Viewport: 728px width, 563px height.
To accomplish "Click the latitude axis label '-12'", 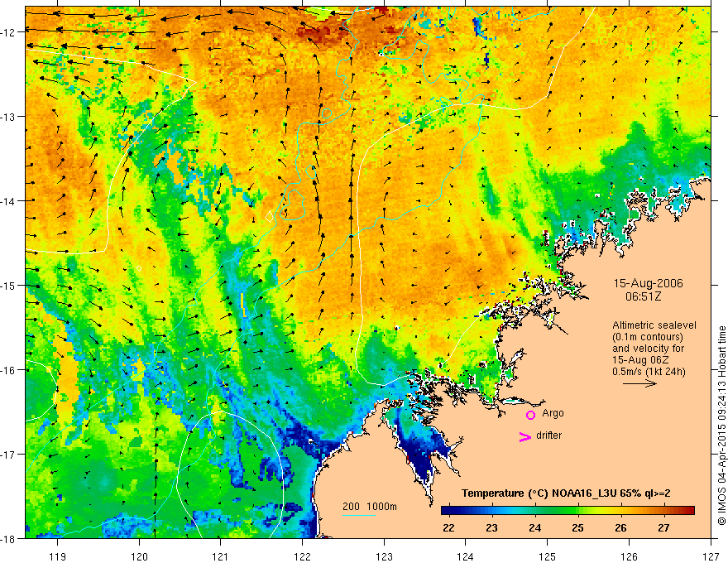I will pos(8,32).
